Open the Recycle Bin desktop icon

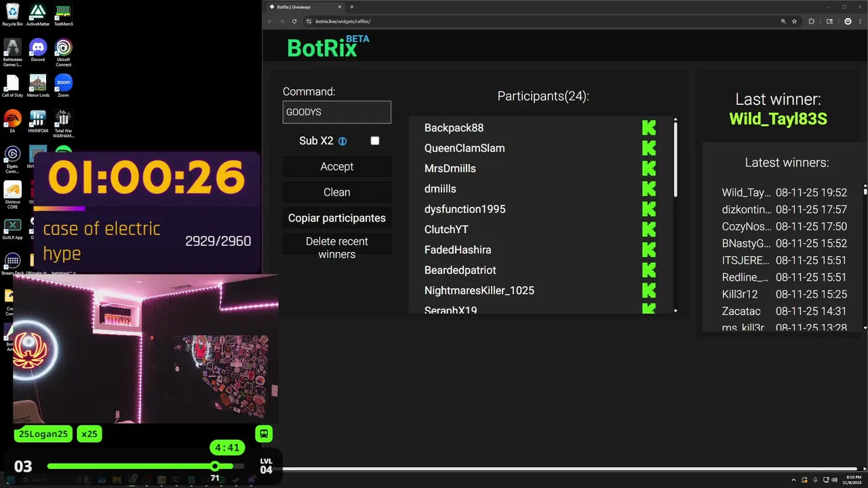12,14
